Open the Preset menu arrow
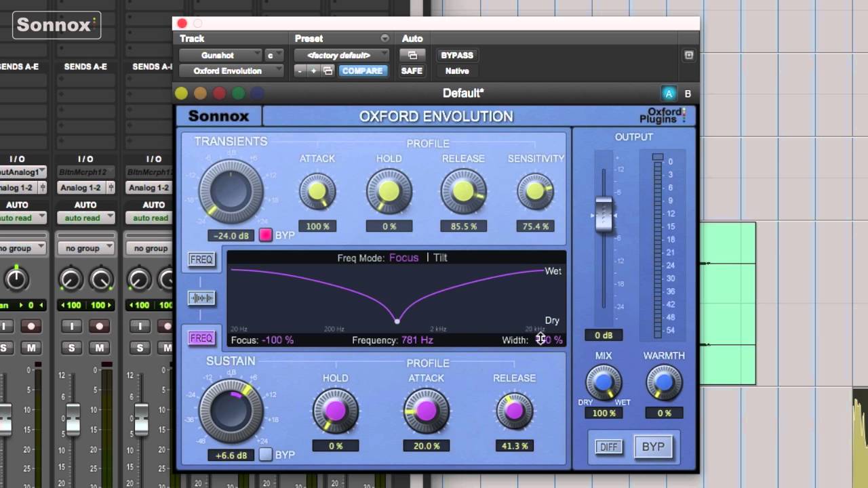The height and width of the screenshot is (488, 868). point(385,39)
